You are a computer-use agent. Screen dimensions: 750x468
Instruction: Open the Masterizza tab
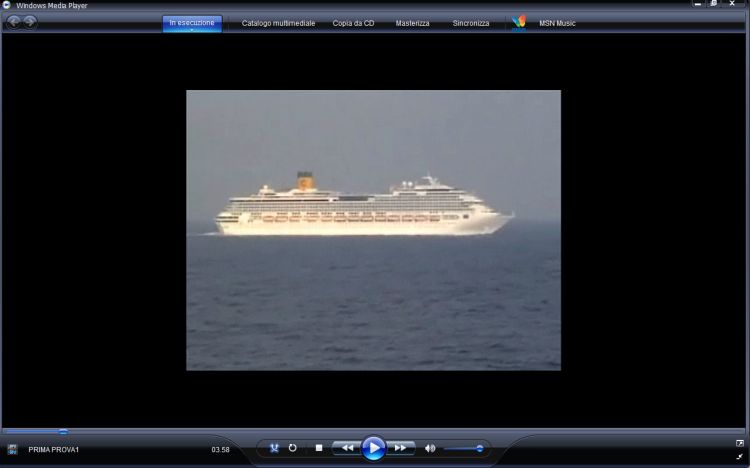click(x=412, y=23)
